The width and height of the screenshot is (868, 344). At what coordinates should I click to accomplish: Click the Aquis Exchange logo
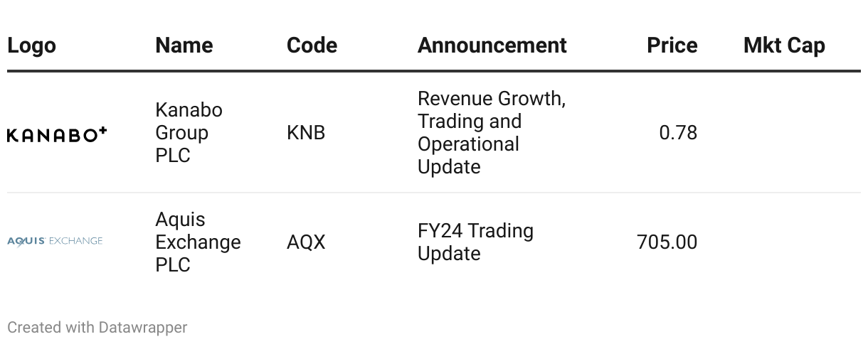tap(55, 241)
